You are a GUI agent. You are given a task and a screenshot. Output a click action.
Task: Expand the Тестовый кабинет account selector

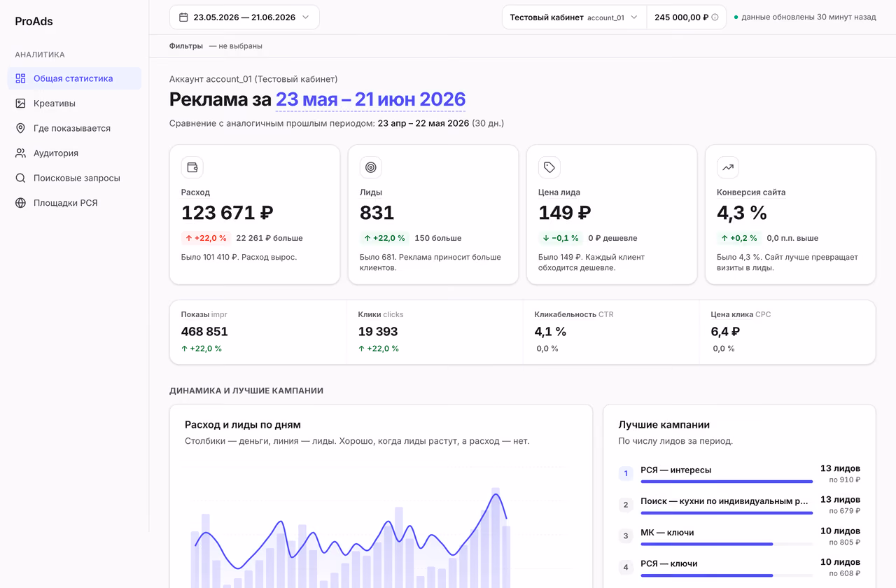(574, 17)
